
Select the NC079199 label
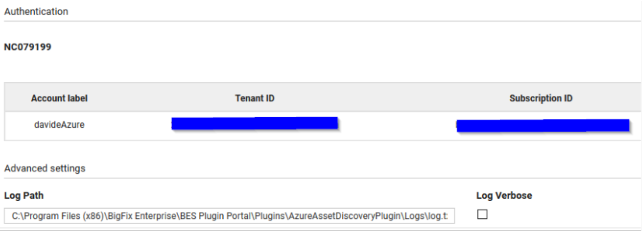[28, 47]
